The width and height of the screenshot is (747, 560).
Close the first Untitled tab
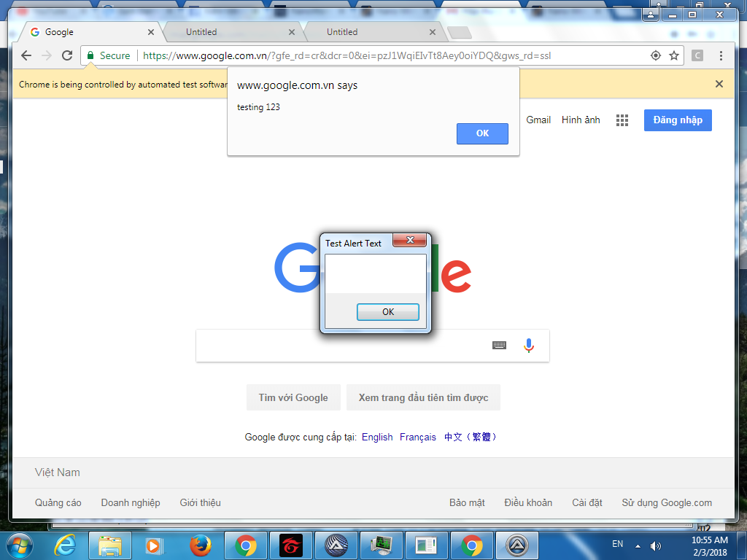point(292,32)
